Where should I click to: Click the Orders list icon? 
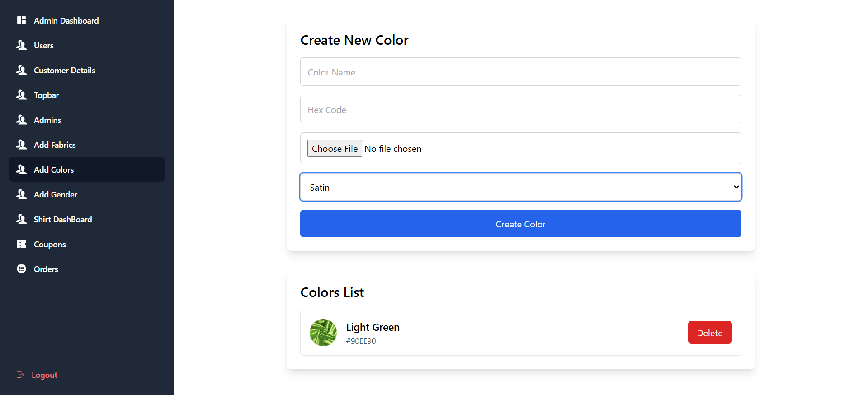pyautogui.click(x=21, y=269)
